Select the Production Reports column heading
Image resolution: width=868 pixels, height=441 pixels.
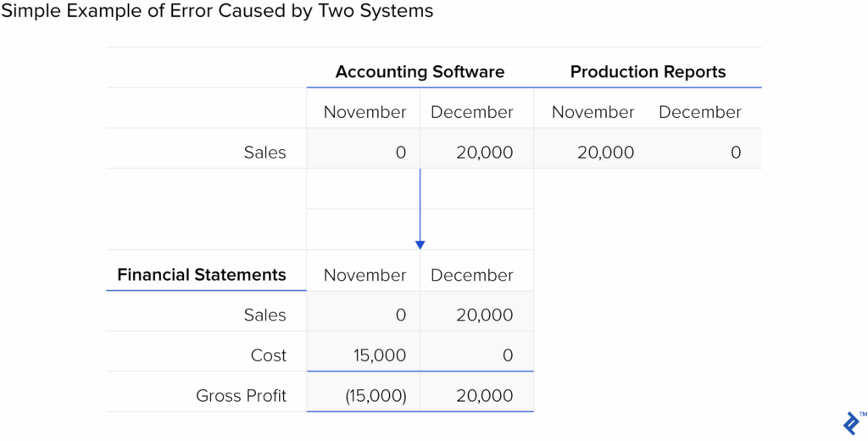(648, 72)
